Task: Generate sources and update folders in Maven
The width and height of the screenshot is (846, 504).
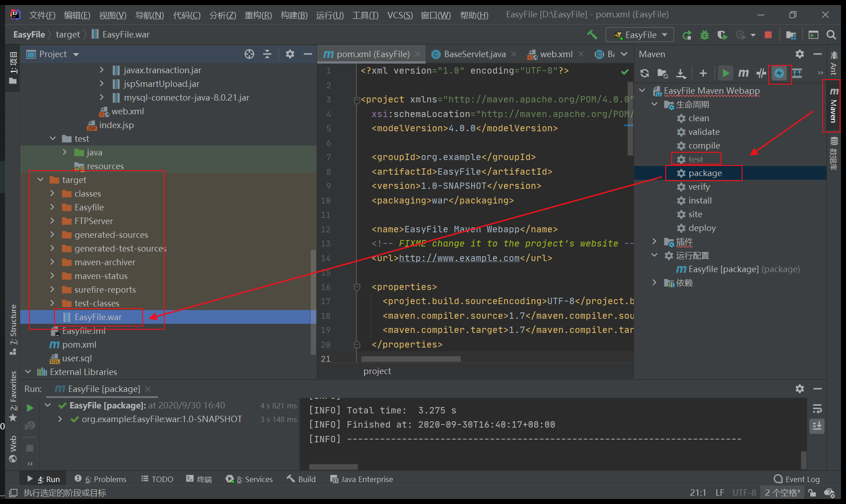Action: (663, 73)
